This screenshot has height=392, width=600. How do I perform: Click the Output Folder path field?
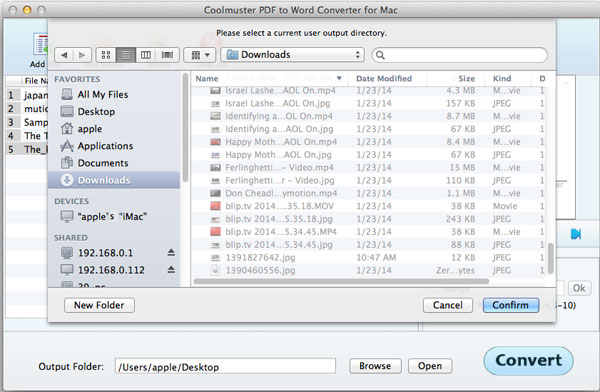click(225, 366)
